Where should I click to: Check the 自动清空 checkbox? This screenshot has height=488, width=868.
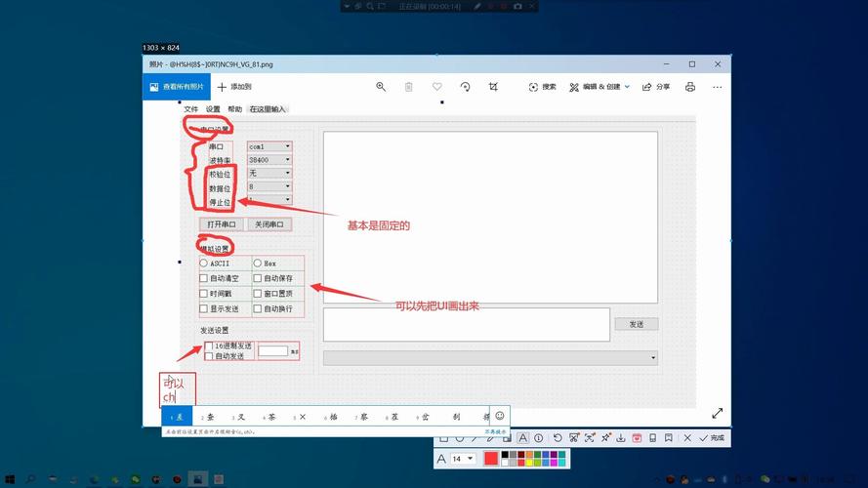tap(204, 278)
